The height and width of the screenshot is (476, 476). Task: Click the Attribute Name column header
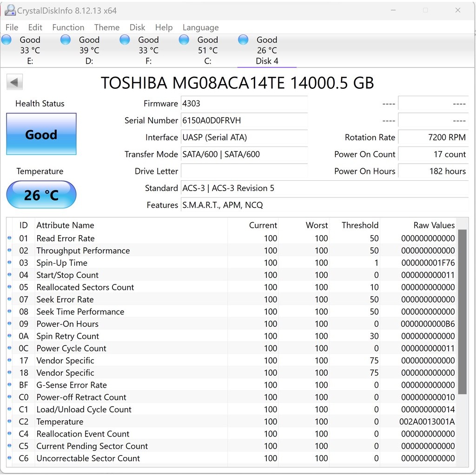coord(65,225)
